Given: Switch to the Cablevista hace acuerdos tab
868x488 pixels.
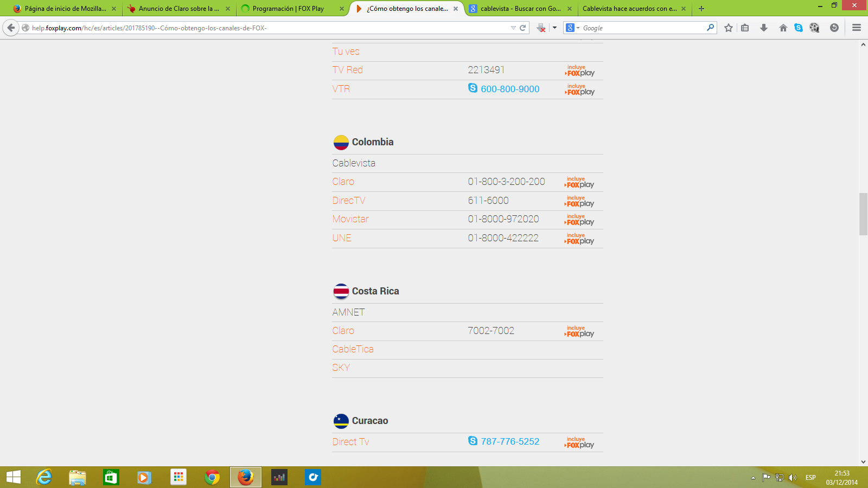Looking at the screenshot, I should [634, 9].
